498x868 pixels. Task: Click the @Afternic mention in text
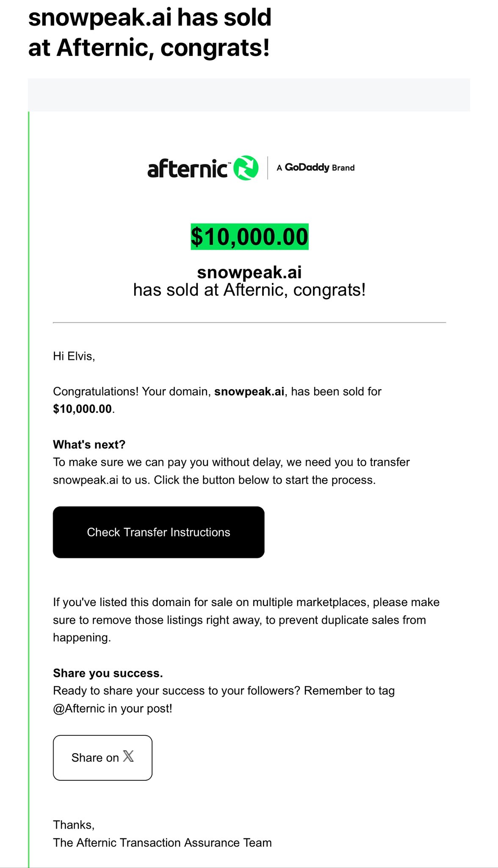[x=79, y=709]
